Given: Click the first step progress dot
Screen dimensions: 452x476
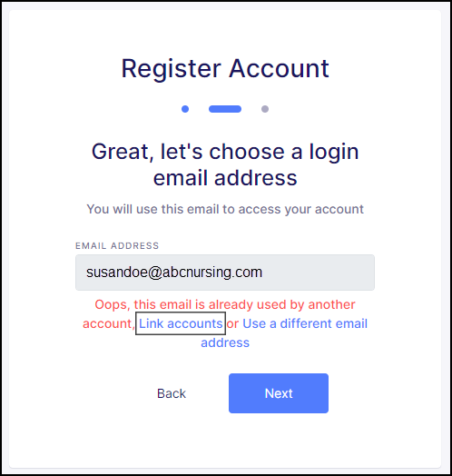Looking at the screenshot, I should pyautogui.click(x=185, y=109).
